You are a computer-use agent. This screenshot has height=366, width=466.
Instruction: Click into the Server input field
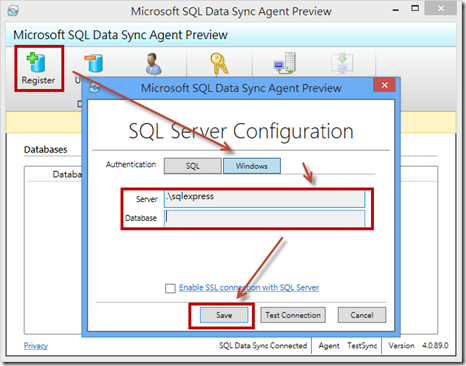264,199
